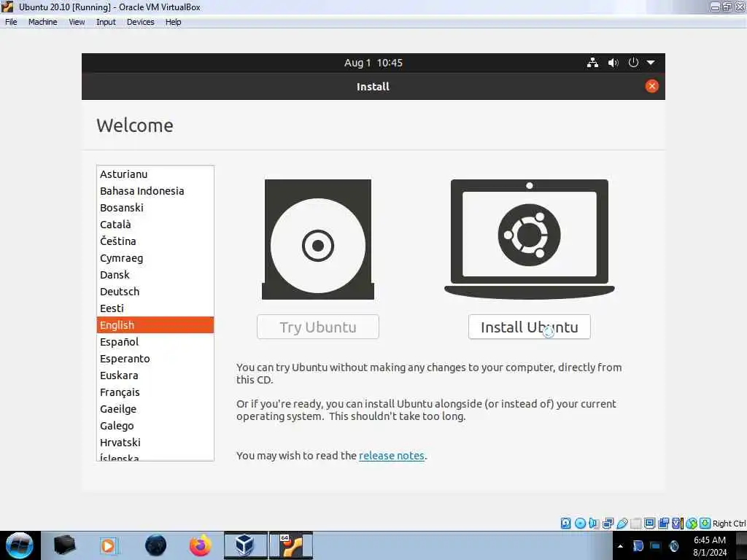
Task: Open the Windows Start orb
Action: click(x=20, y=545)
